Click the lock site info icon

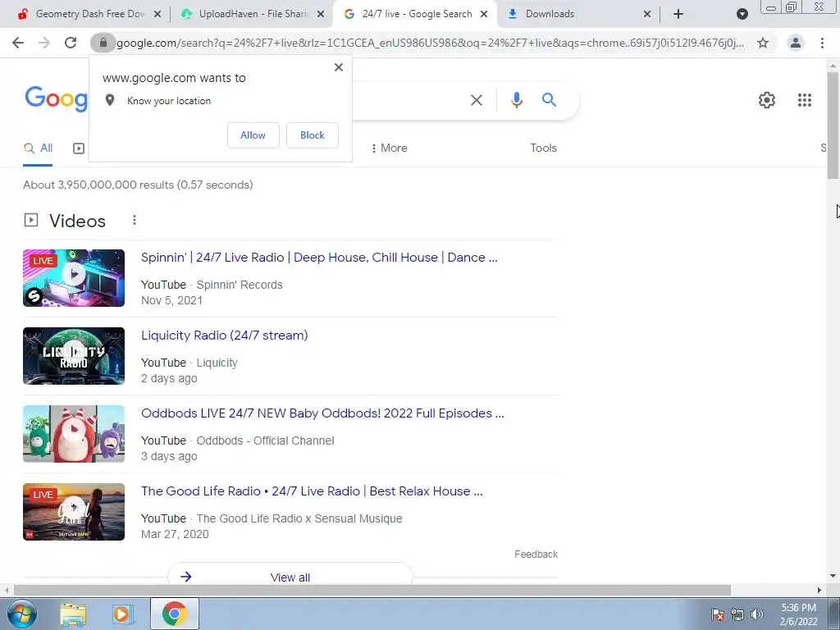tap(103, 43)
